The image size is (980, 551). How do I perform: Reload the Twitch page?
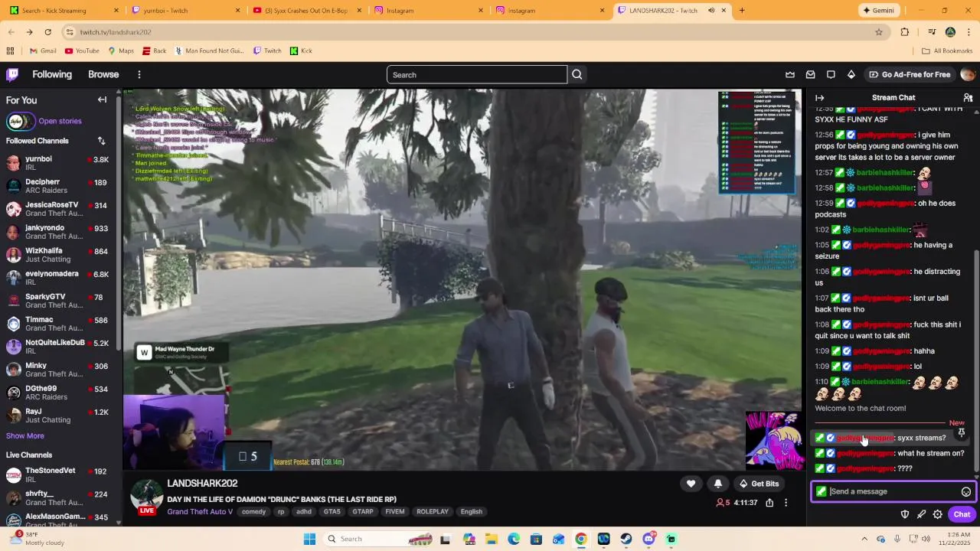click(x=47, y=32)
